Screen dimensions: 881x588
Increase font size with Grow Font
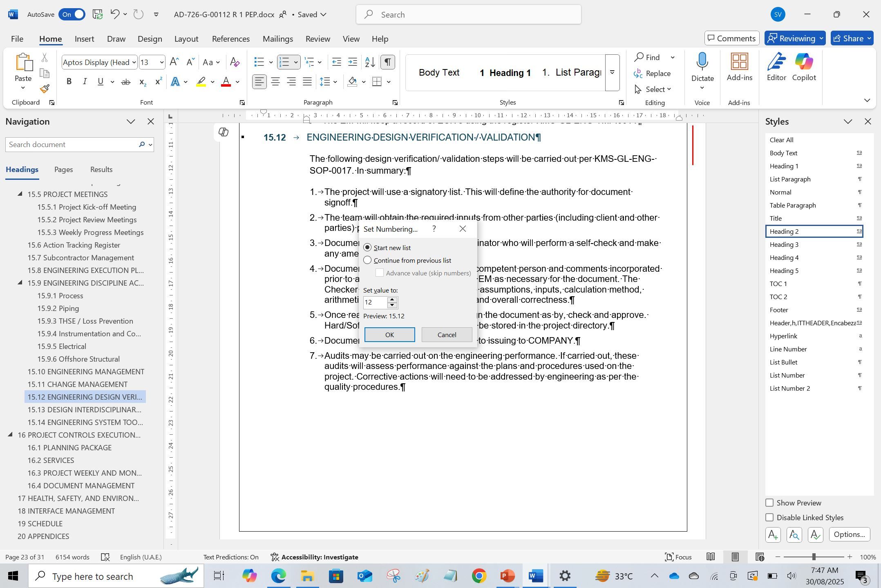[x=174, y=62]
